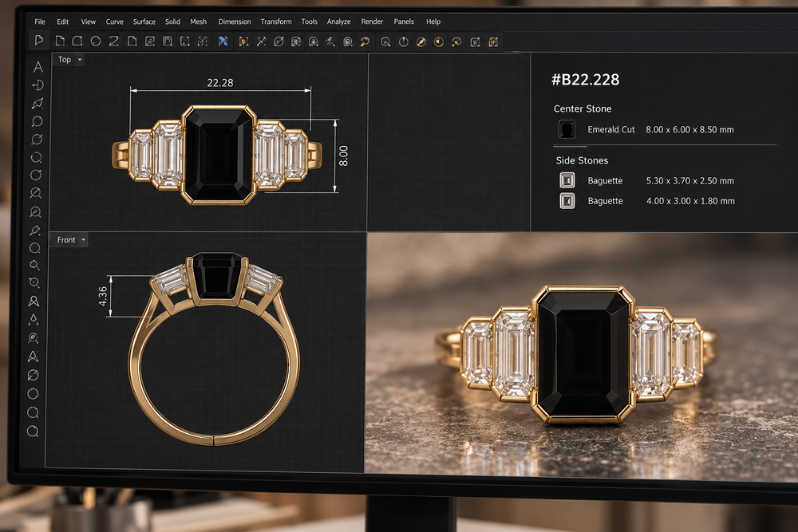Open the Surface menu
Viewport: 798px width, 532px height.
144,22
